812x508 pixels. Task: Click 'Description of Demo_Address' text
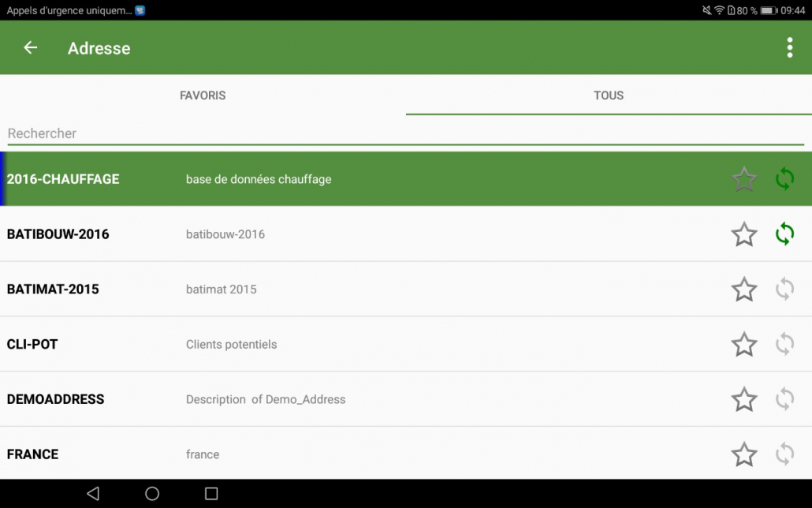[266, 400]
